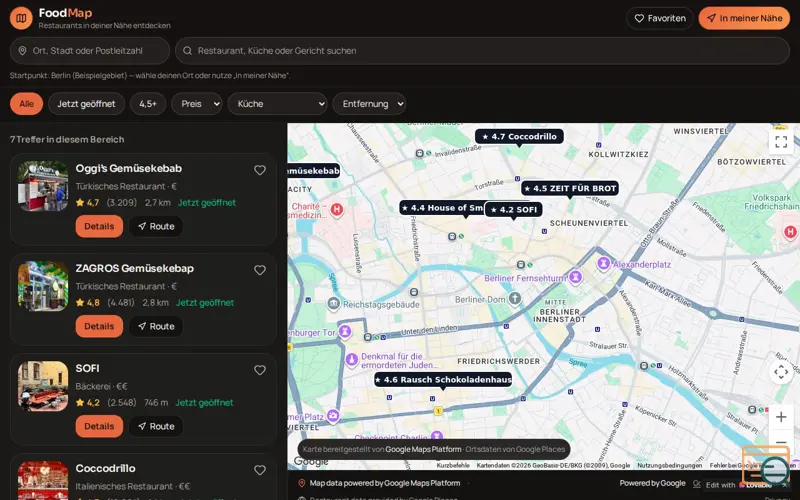Click the Alexanderplatz landmark icon
The width and height of the screenshot is (800, 500).
[604, 263]
